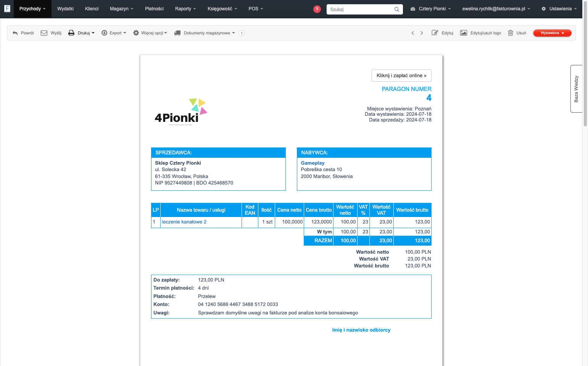
Task: Click the PARAGON NUMER heading text
Action: pyautogui.click(x=407, y=89)
